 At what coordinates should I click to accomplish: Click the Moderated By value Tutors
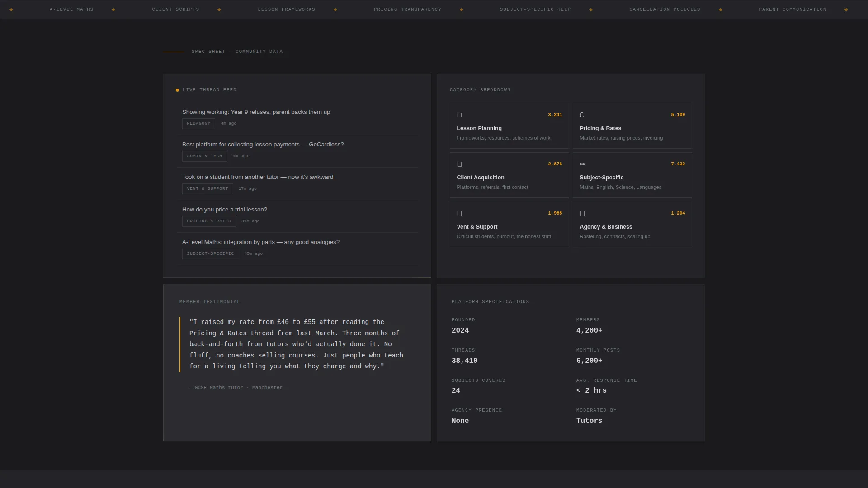coord(589,421)
